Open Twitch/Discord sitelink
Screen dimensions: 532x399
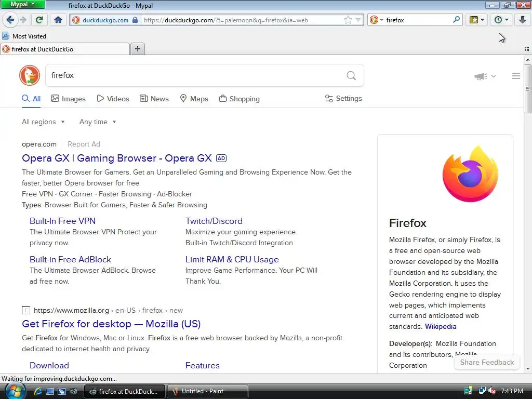pos(214,221)
